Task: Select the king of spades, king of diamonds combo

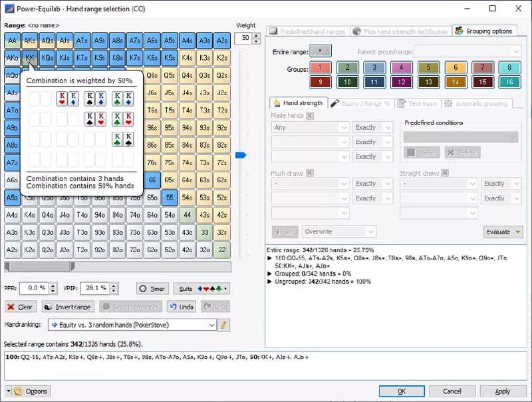Action: pyautogui.click(x=95, y=99)
